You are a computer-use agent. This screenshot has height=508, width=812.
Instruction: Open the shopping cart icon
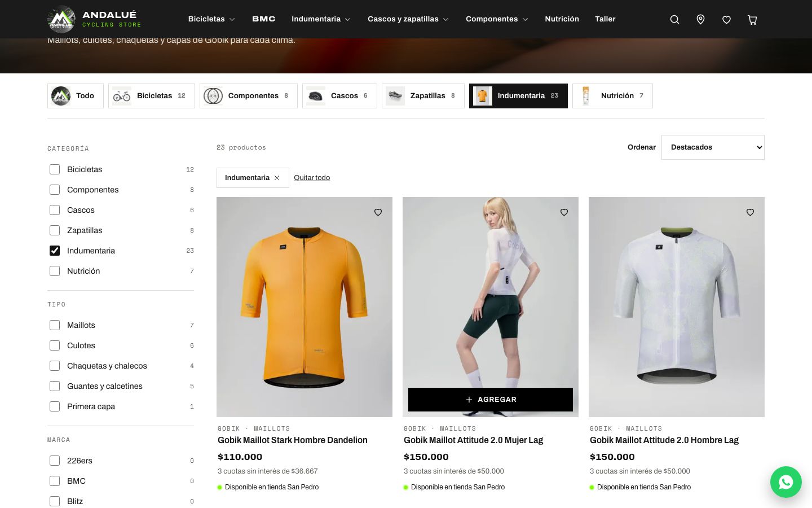[x=752, y=20]
